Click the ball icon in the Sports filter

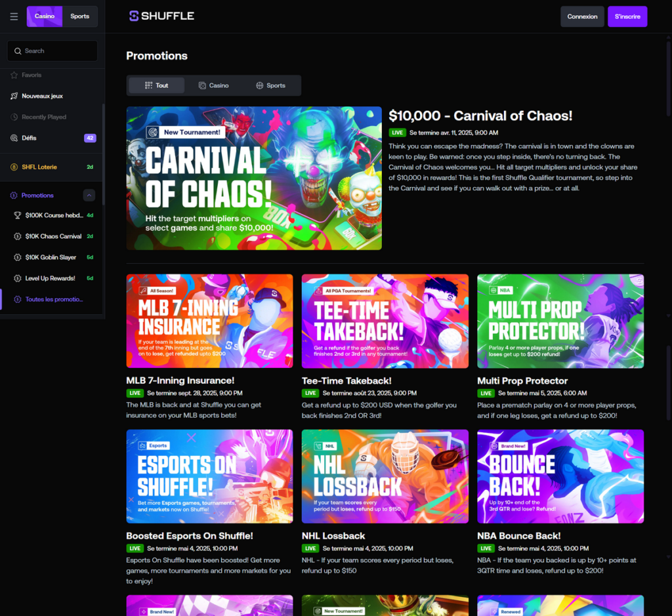(x=260, y=86)
